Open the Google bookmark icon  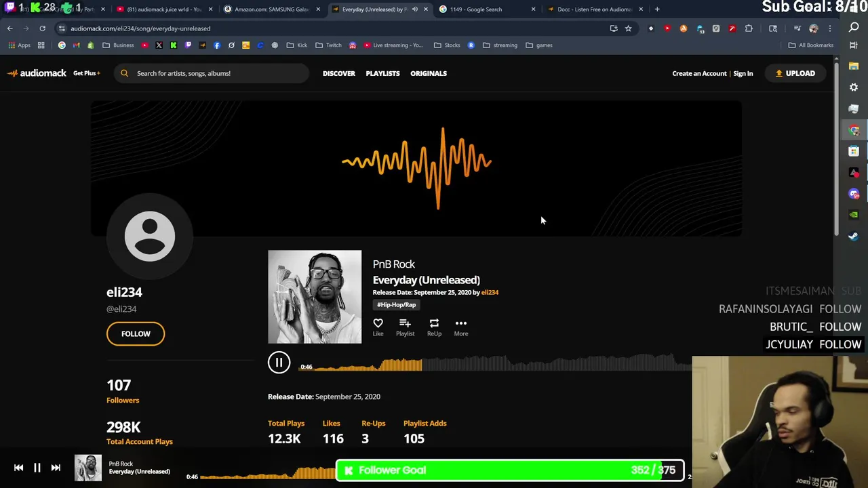point(62,45)
